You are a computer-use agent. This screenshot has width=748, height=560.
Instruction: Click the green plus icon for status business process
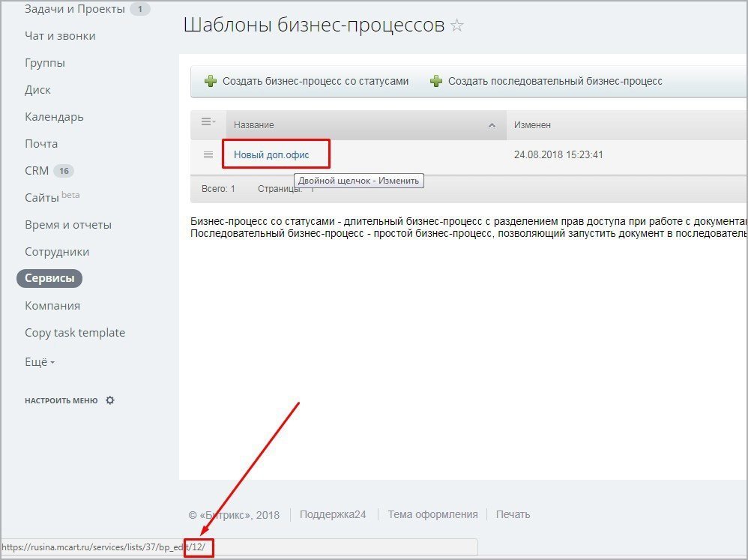point(211,81)
